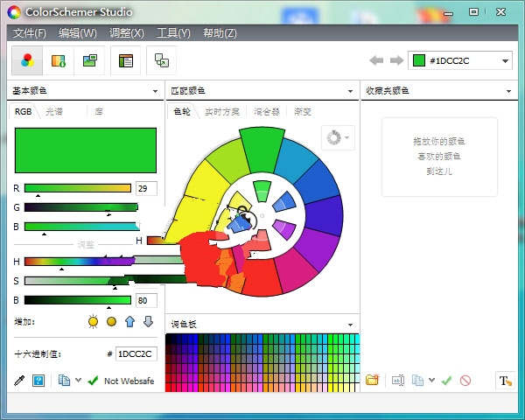Click the down arrow decrease icon
The height and width of the screenshot is (420, 525).
tap(148, 322)
